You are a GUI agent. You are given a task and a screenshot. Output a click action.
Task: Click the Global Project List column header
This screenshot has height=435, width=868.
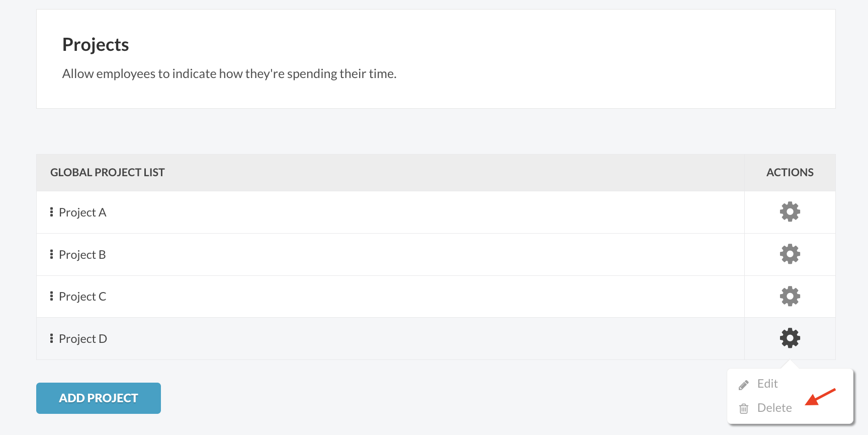108,172
